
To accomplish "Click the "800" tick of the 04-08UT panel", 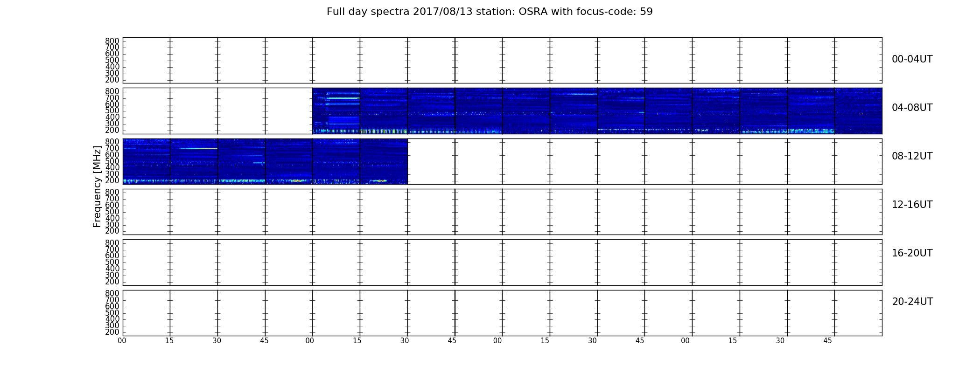I will tap(112, 91).
